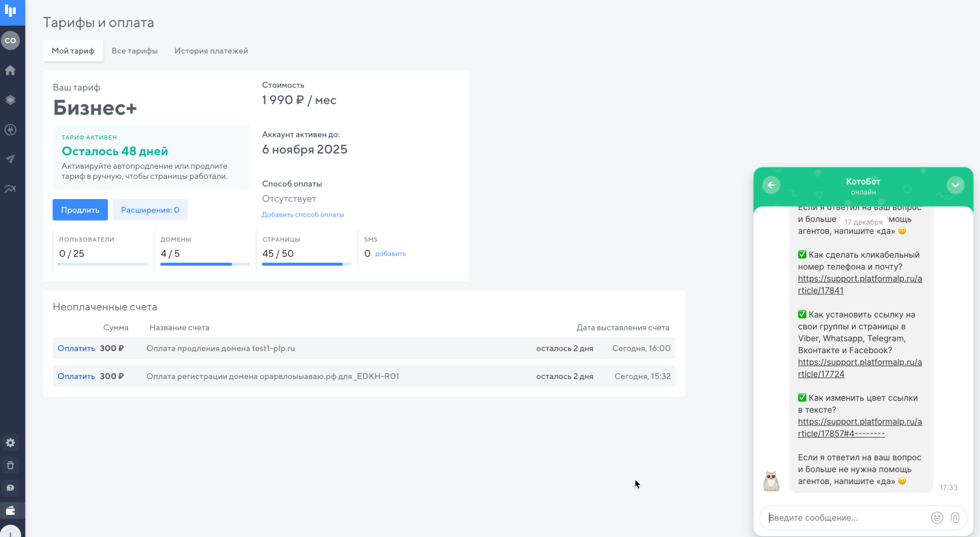Click добавить link next to SMS
980x537 pixels.
click(x=390, y=254)
